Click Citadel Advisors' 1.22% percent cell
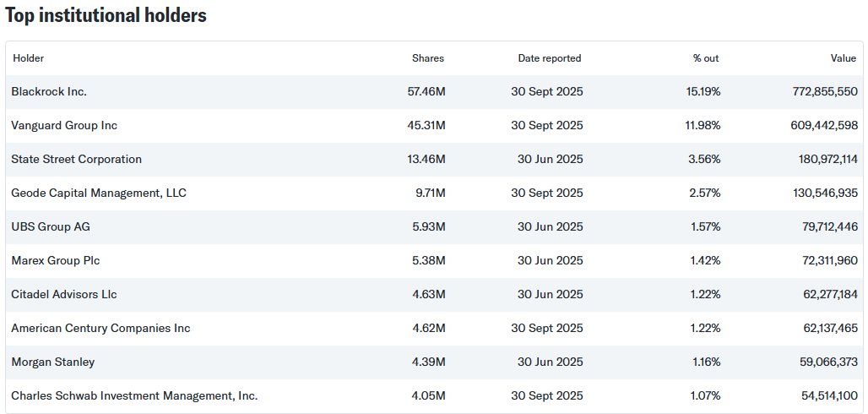This screenshot has height=414, width=868. pos(706,295)
